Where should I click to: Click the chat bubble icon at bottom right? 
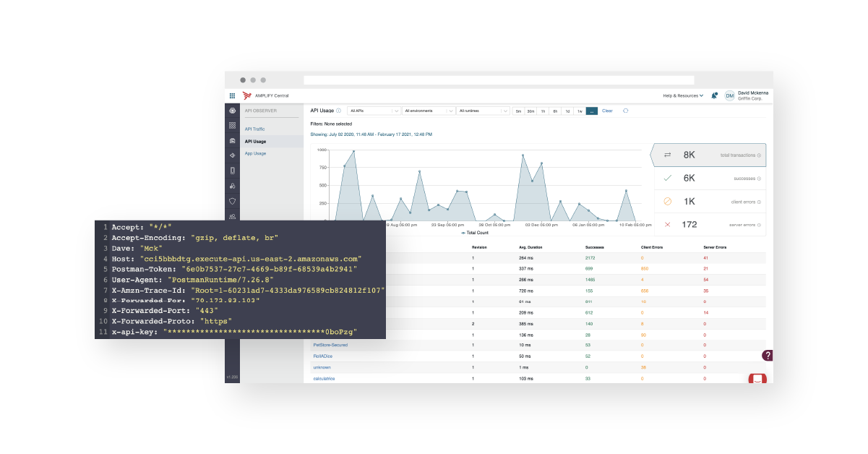pos(756,379)
